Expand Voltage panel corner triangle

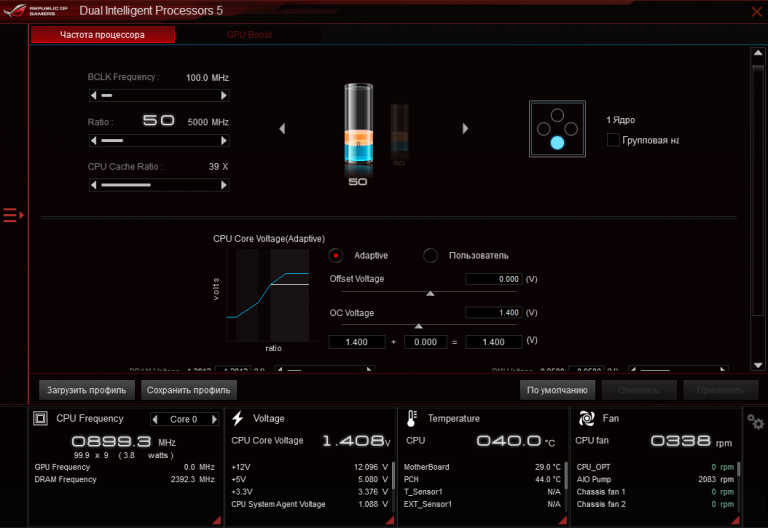tap(390, 520)
